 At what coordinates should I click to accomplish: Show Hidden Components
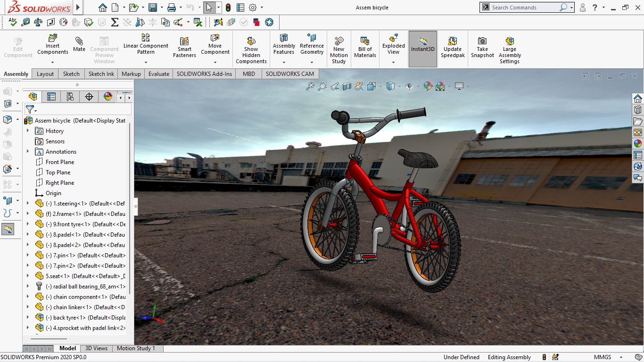251,50
